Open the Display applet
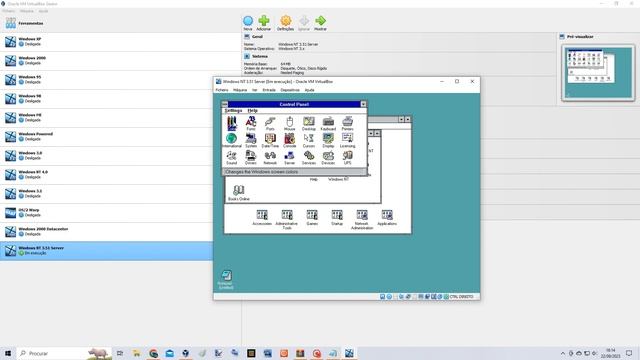The width and height of the screenshot is (640, 360). [328, 140]
